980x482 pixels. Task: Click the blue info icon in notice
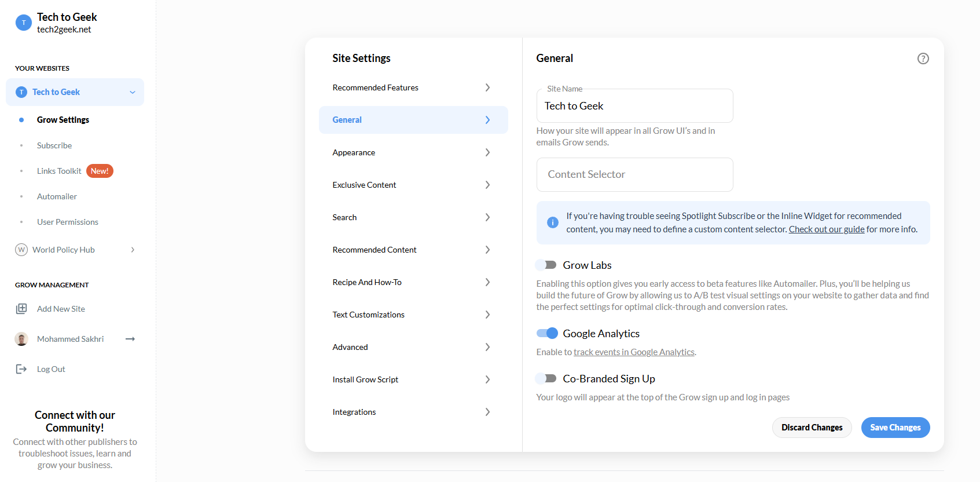coord(552,222)
